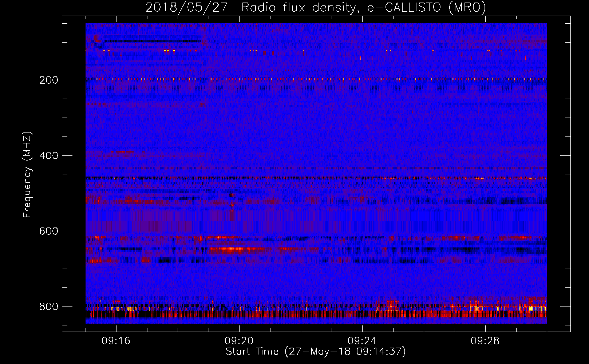Click the 09:20 time tick label
The height and width of the screenshot is (364, 589).
239,341
